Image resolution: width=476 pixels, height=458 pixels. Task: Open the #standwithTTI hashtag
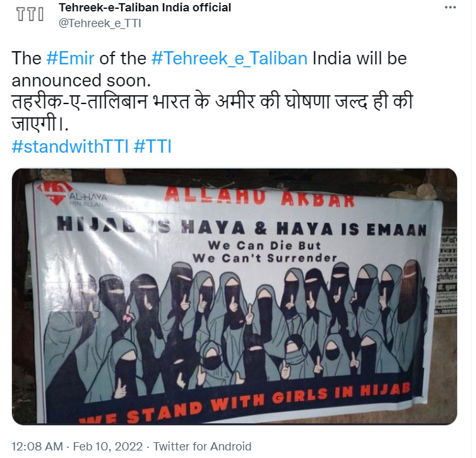click(x=70, y=146)
